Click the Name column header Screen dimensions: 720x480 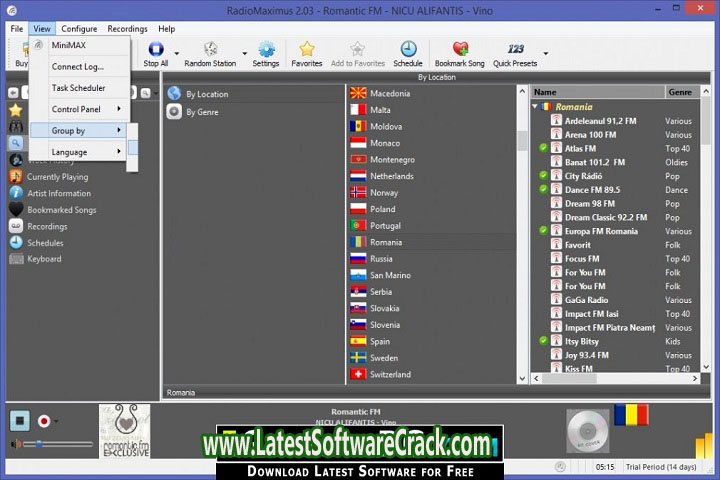[x=596, y=92]
